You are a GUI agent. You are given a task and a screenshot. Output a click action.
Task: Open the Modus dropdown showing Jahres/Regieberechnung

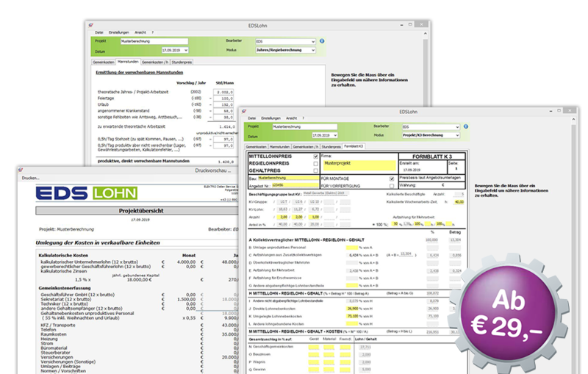click(285, 50)
